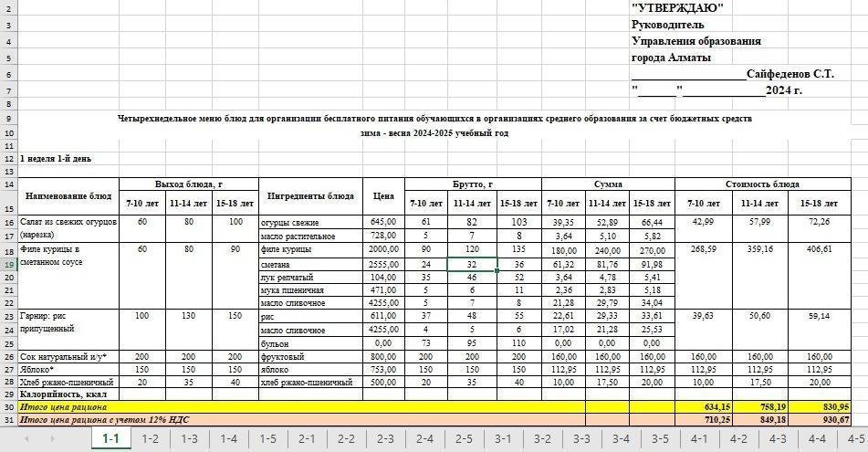Viewport: 868px width, 452px height.
Task: Select the "Сайфеденов С.Т." signature cell
Action: point(789,73)
